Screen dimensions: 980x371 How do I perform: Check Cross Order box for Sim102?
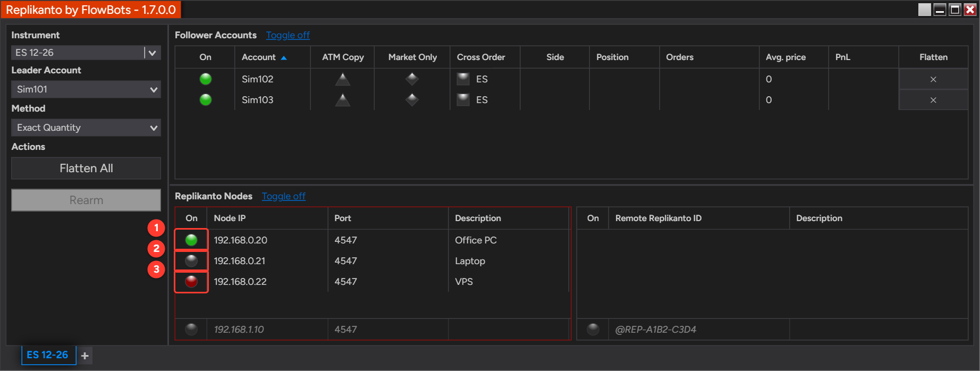pos(463,79)
